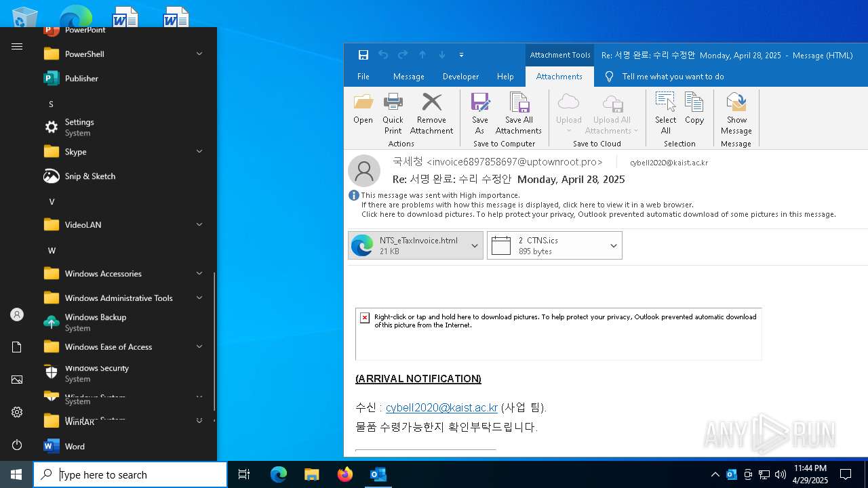Screen dimensions: 868x488
Task: Open the Help ribbon tab
Action: (505, 77)
